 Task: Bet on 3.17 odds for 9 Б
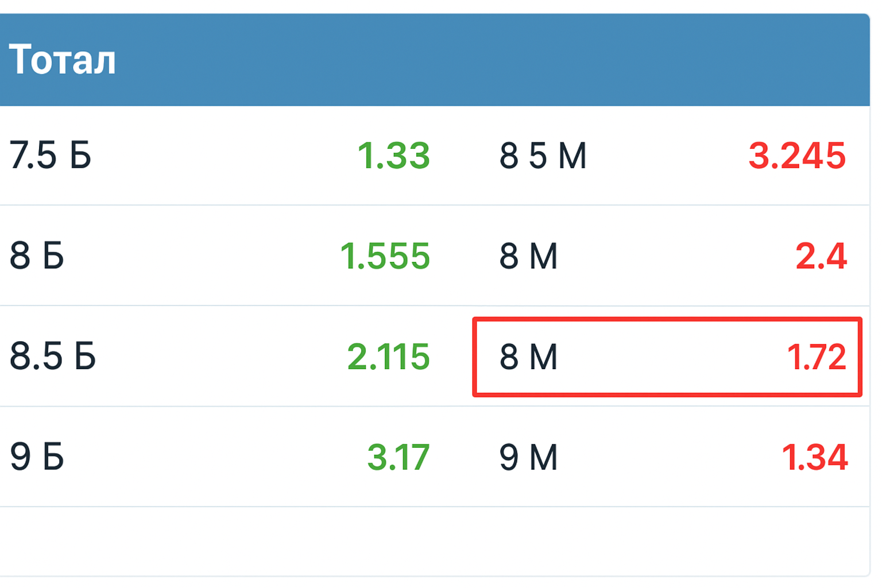[398, 457]
